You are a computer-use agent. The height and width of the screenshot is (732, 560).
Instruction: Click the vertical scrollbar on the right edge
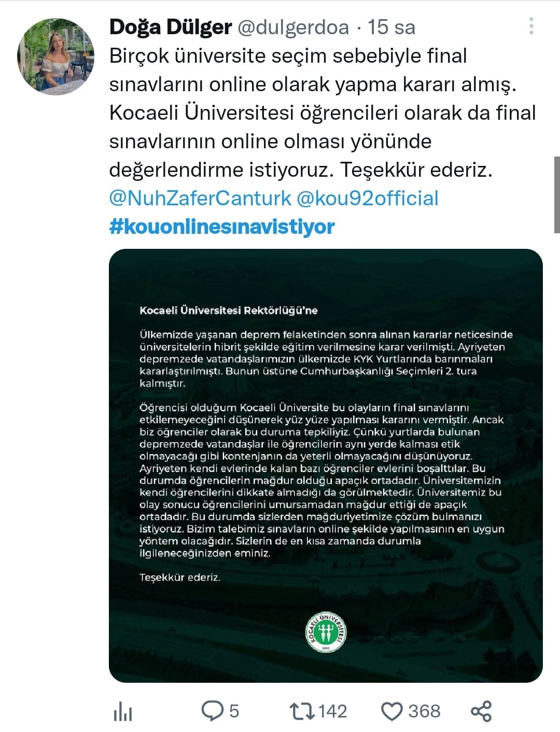[x=556, y=194]
